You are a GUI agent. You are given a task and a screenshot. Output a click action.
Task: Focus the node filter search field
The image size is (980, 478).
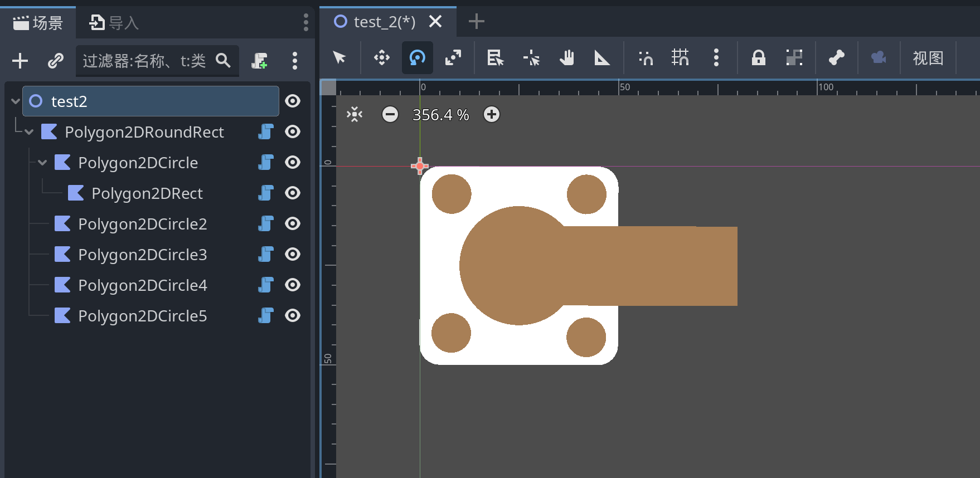tap(157, 61)
